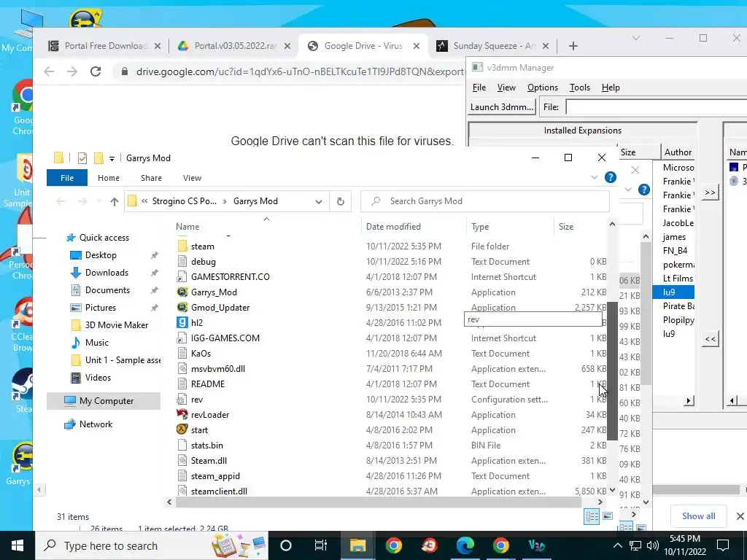The image size is (747, 560).
Task: Click the << move button in v3dmm Manager
Action: click(710, 339)
